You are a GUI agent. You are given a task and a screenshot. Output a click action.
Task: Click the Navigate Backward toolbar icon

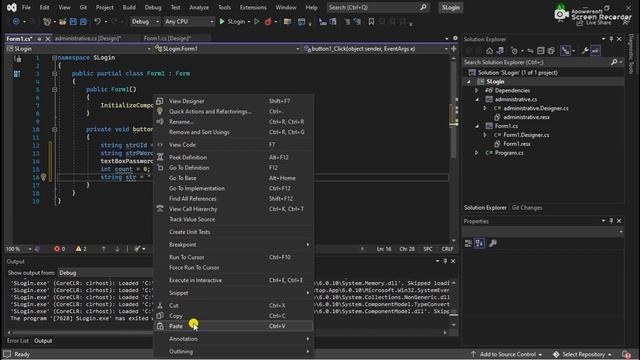(x=16, y=22)
